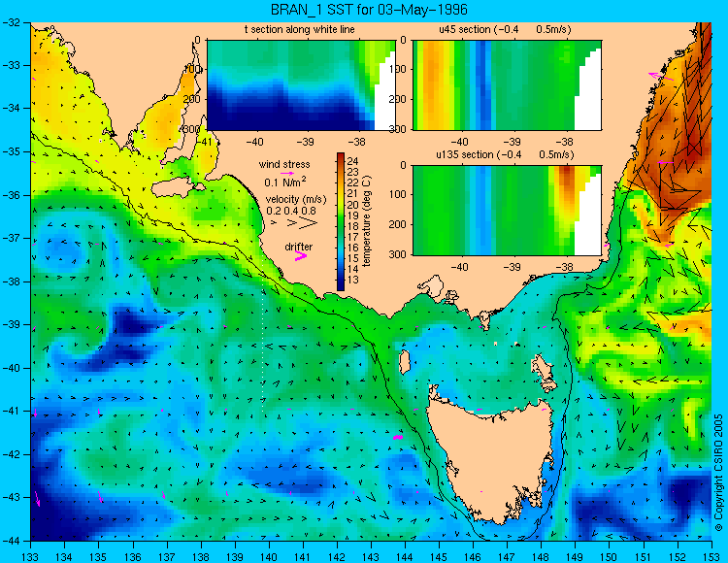Click the 153 longitude axis label
Screen dimensions: 728x563
pyautogui.click(x=711, y=556)
